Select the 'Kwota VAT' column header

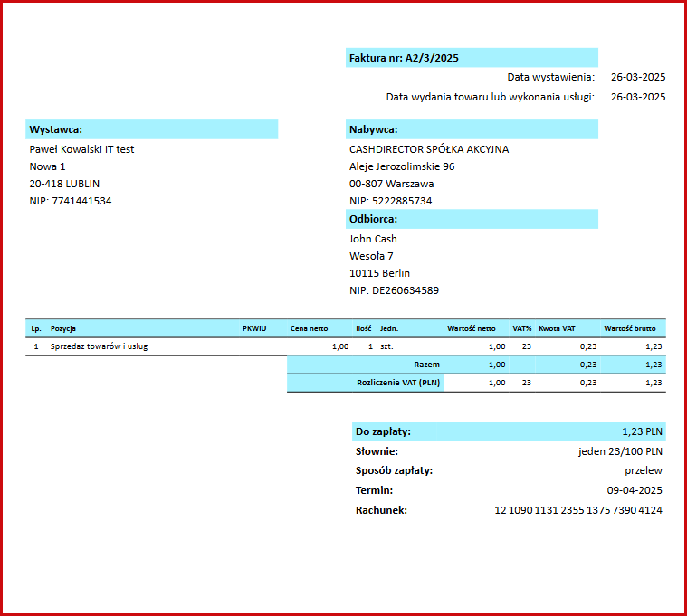(x=557, y=328)
